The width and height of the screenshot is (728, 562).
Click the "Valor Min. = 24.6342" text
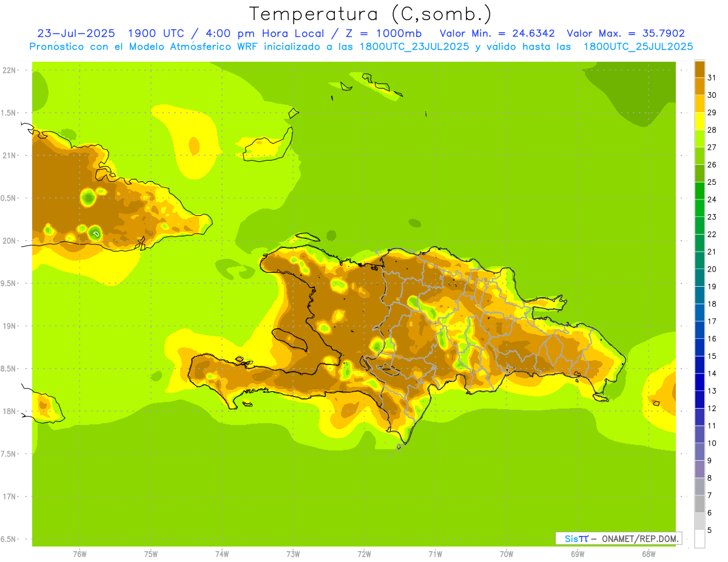tap(497, 33)
